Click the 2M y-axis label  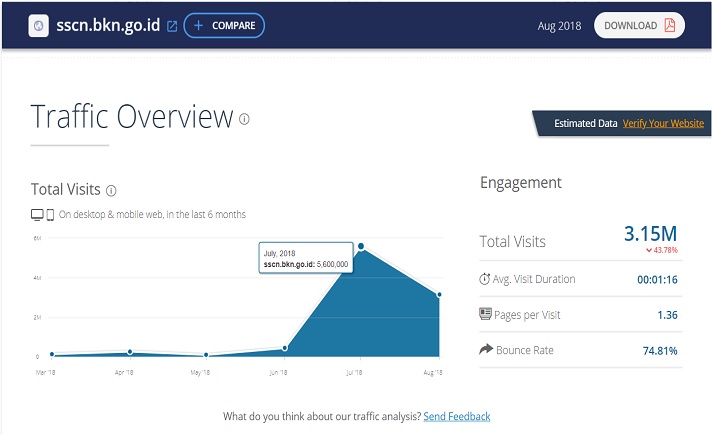click(37, 317)
